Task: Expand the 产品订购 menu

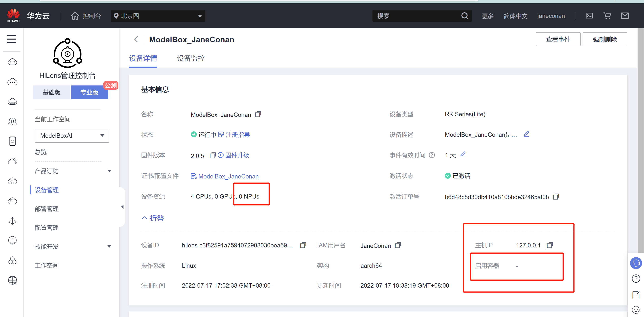Action: point(73,171)
